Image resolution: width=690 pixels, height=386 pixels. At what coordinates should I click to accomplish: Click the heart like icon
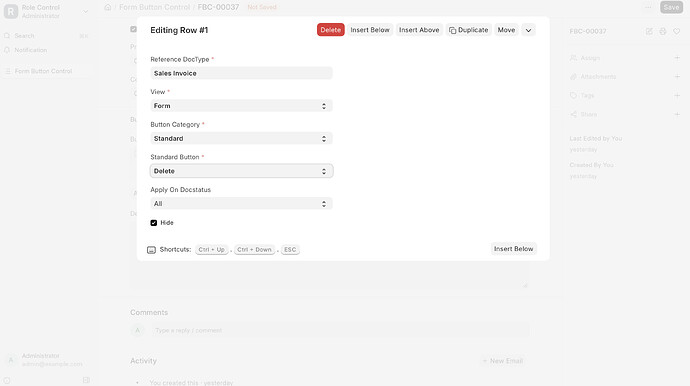tap(676, 31)
